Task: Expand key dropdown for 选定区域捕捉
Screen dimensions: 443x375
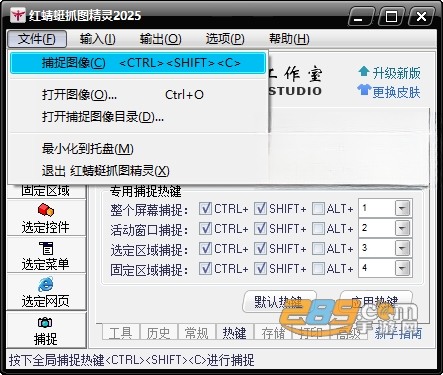Action: pyautogui.click(x=402, y=248)
